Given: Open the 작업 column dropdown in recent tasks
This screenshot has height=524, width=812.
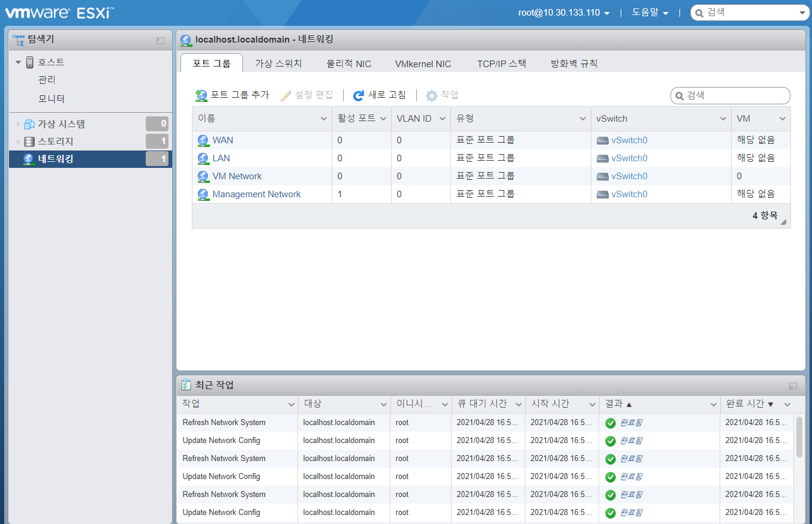Looking at the screenshot, I should pyautogui.click(x=291, y=405).
